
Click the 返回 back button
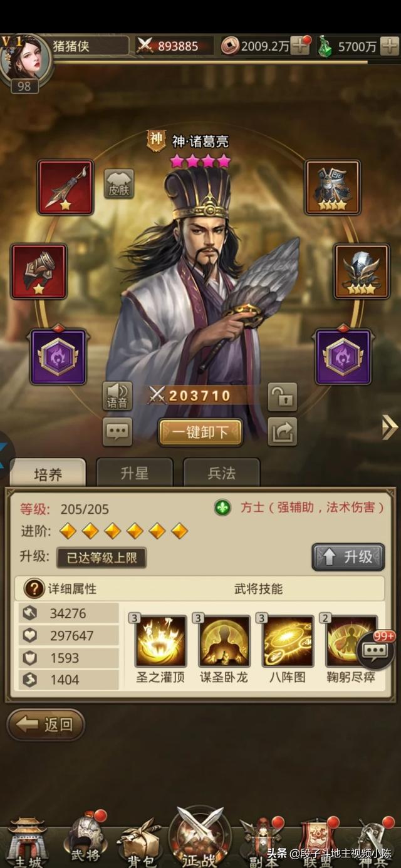46,725
